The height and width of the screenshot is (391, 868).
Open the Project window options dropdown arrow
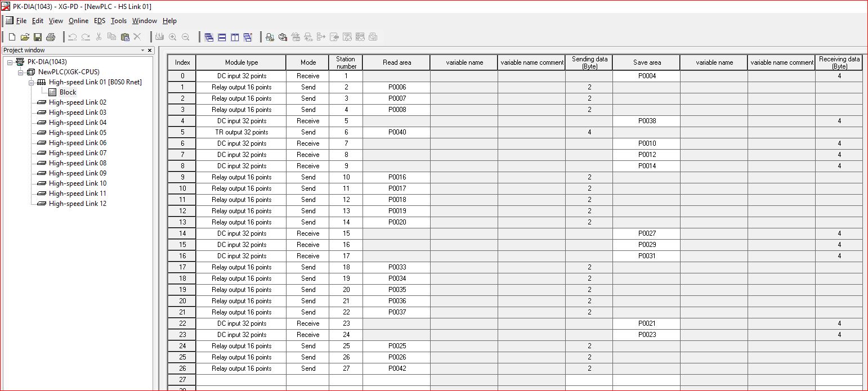click(142, 51)
